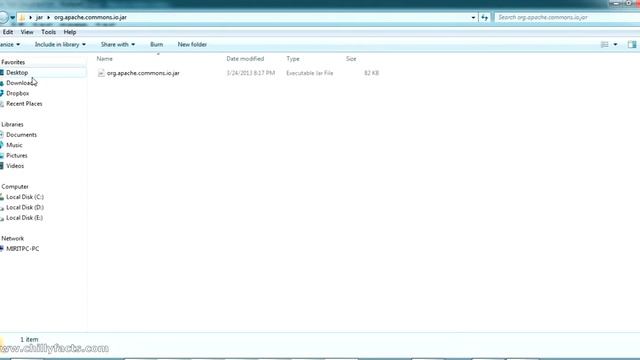Open Include in library dropdown

click(x=60, y=44)
